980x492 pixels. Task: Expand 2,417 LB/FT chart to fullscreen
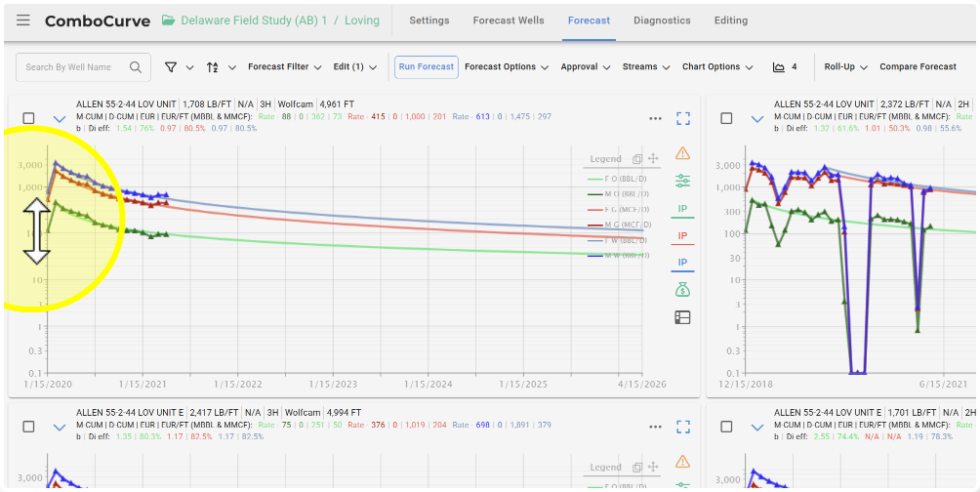[683, 427]
